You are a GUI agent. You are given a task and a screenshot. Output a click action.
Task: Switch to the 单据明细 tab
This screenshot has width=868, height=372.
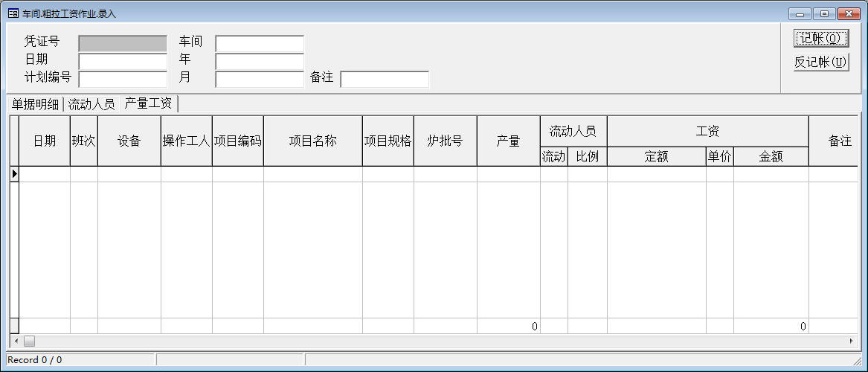35,104
